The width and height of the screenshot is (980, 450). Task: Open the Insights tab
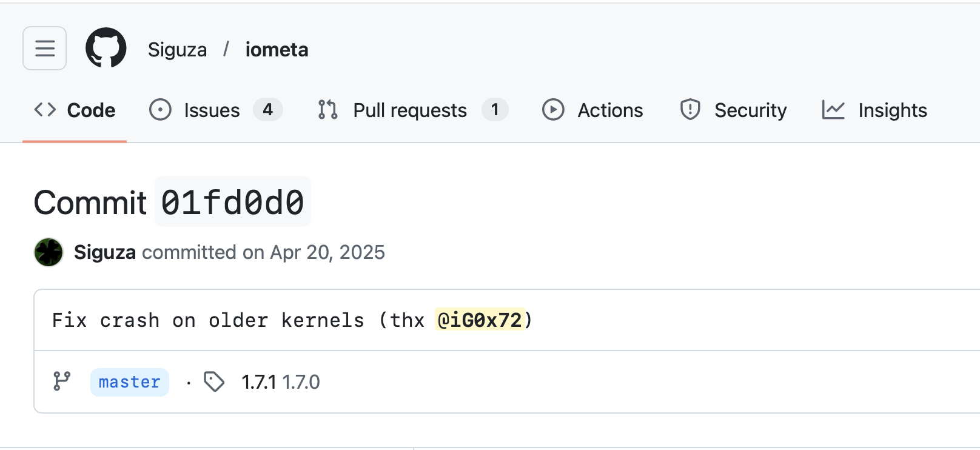tap(891, 110)
